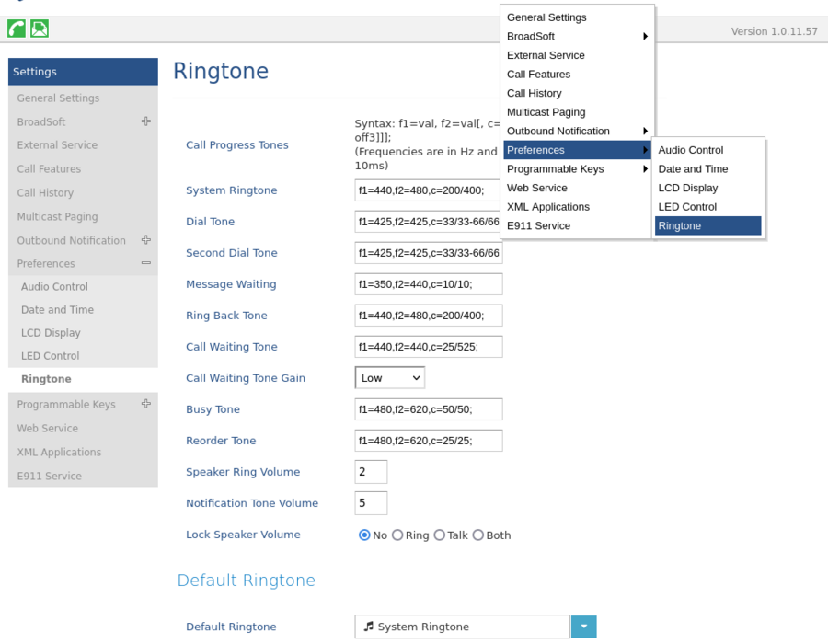
Task: Click the green phone call icon
Action: (17, 29)
